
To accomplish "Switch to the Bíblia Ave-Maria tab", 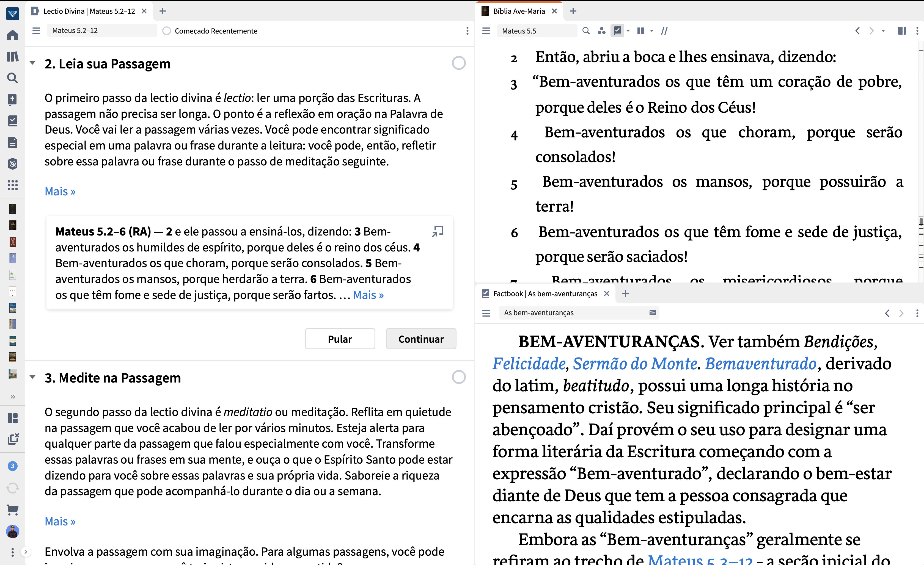I will 519,11.
